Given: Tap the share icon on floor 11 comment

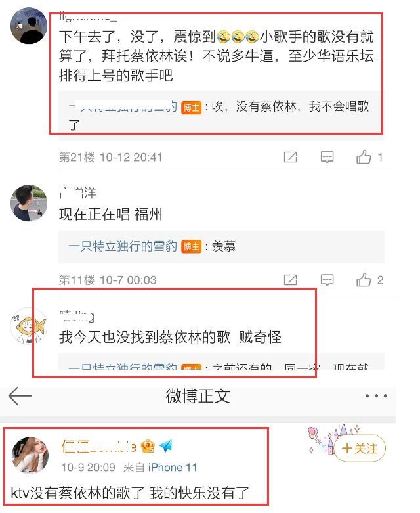Looking at the screenshot, I should click(290, 280).
